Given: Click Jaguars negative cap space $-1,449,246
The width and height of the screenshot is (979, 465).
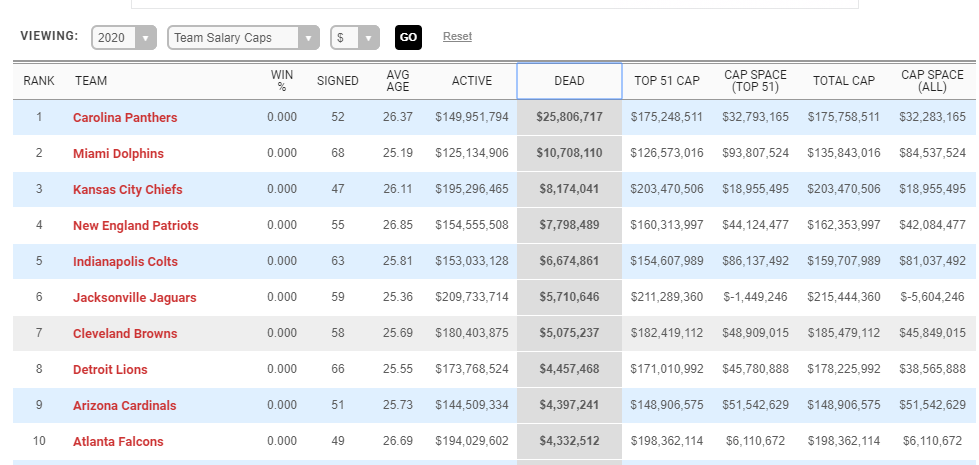Looking at the screenshot, I should [755, 297].
